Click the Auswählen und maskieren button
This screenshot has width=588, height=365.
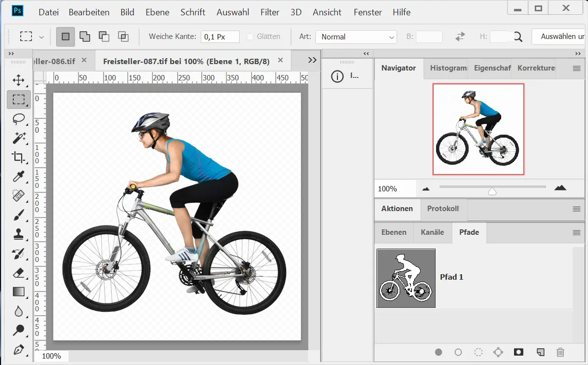click(559, 36)
